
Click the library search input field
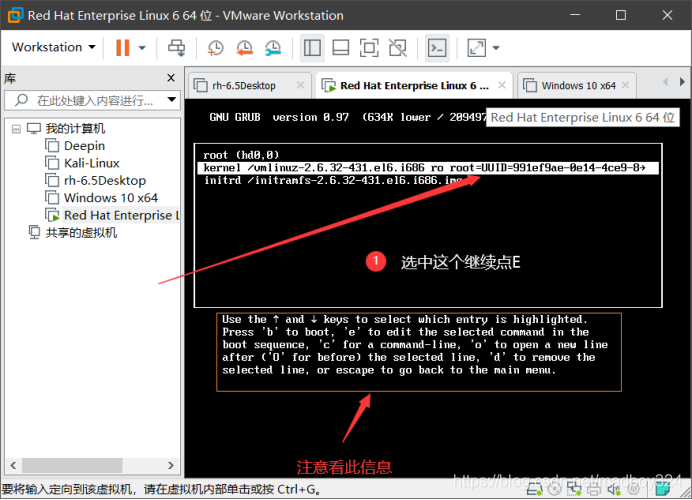click(x=94, y=100)
